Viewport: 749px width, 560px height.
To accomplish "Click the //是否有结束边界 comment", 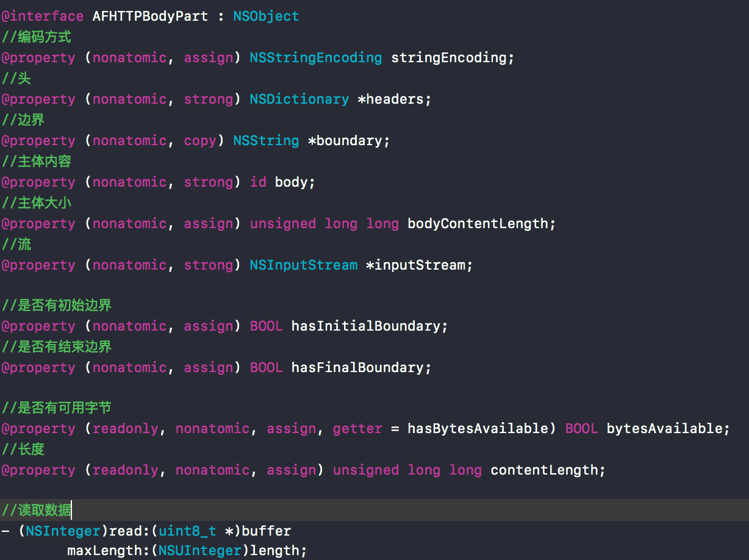I will pos(56,346).
